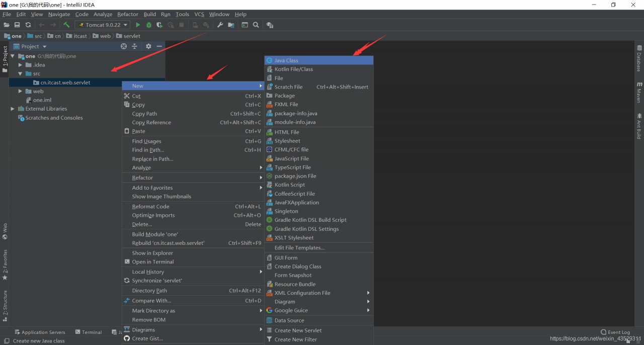The height and width of the screenshot is (345, 644).
Task: Open the Application Servers tool tab
Action: [x=40, y=332]
